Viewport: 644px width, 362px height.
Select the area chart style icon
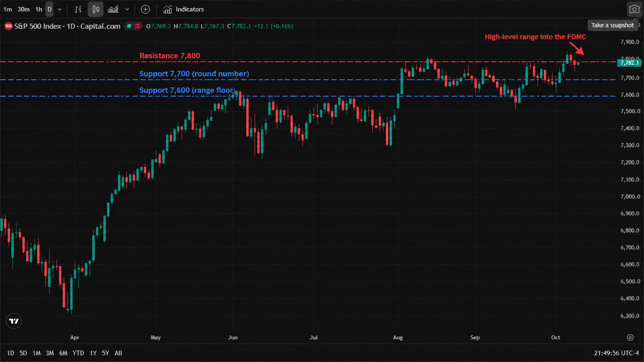point(113,9)
